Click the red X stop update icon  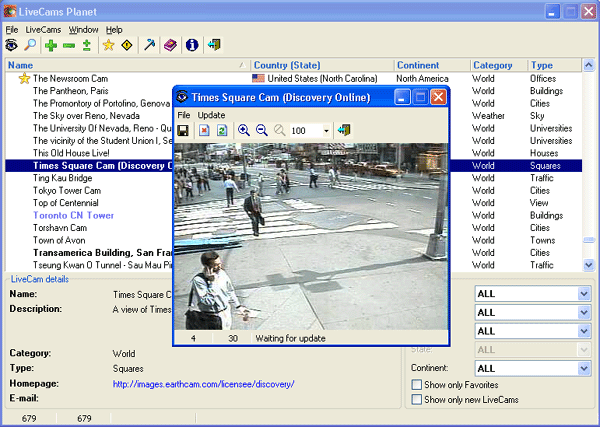pyautogui.click(x=204, y=130)
